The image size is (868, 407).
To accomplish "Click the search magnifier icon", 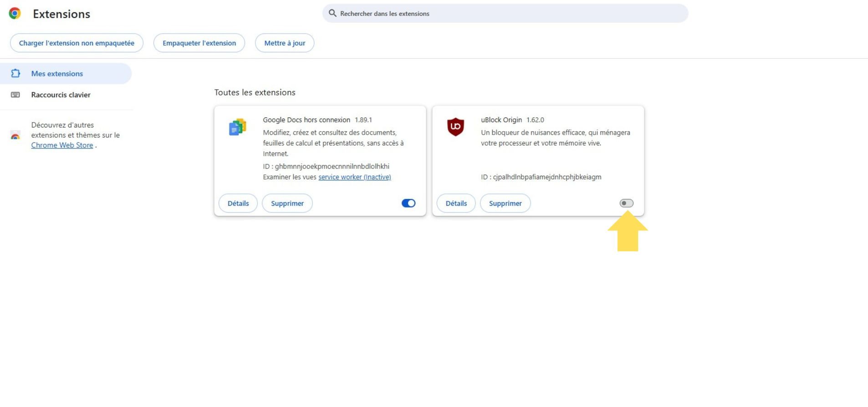I will click(x=332, y=13).
